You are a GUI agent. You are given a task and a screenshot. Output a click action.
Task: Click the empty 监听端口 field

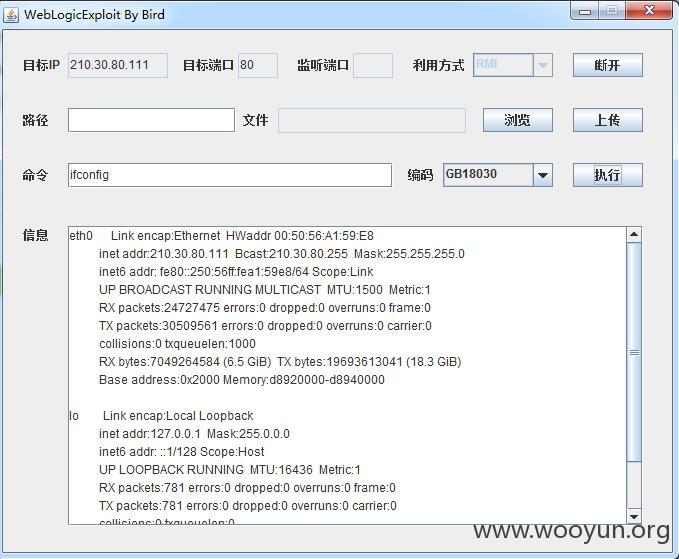373,65
